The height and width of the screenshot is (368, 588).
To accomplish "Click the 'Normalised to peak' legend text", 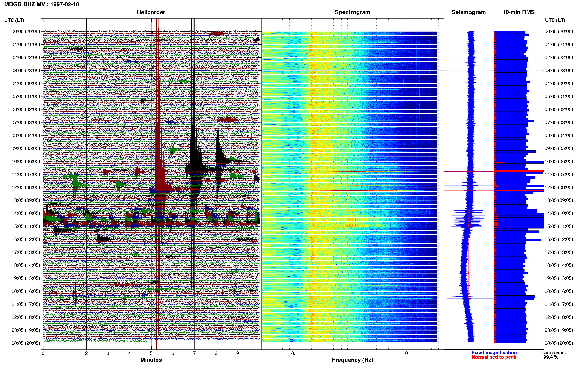I will 494,357.
